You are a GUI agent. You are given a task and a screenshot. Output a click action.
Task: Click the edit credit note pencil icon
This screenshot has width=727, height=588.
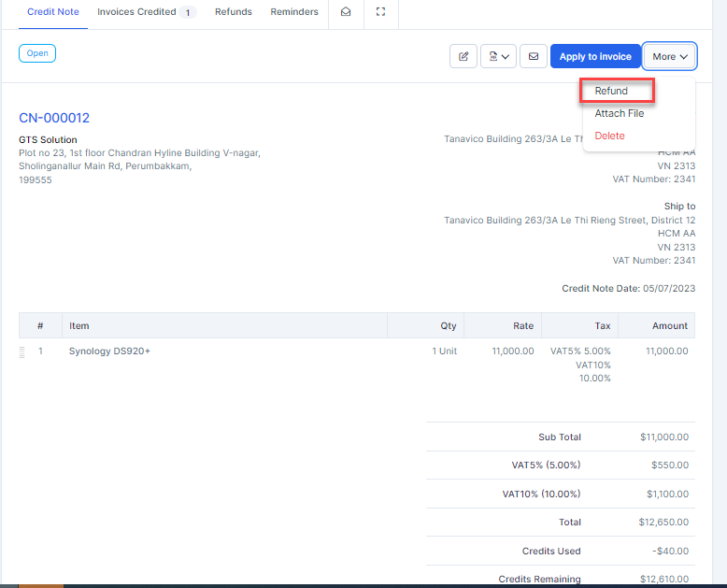pos(463,57)
